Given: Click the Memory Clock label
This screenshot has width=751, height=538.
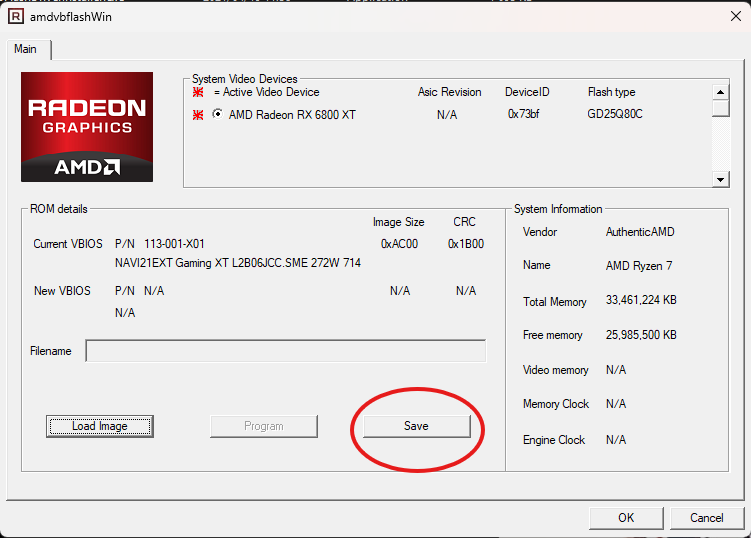Looking at the screenshot, I should coord(556,404).
